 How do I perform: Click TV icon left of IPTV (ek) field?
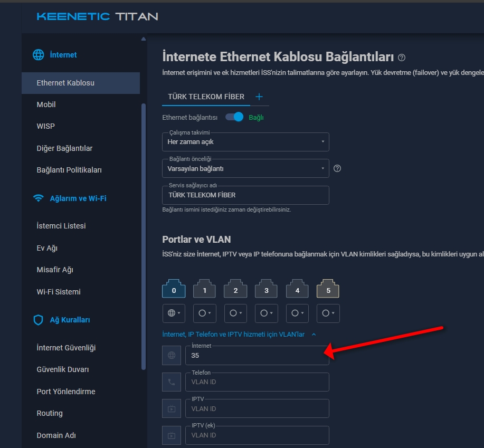coord(172,435)
